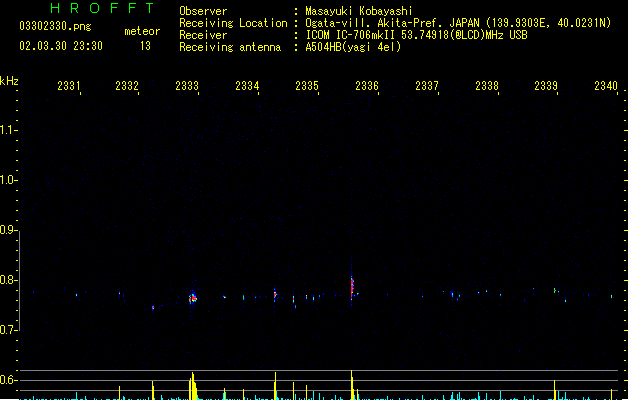
Task: Click the HROFFT title text
Action: tap(102, 8)
